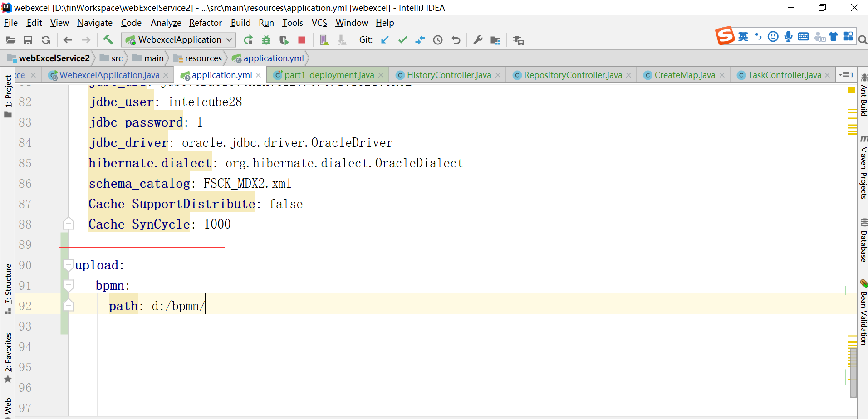
Task: Commit changes to Git
Action: tap(402, 40)
